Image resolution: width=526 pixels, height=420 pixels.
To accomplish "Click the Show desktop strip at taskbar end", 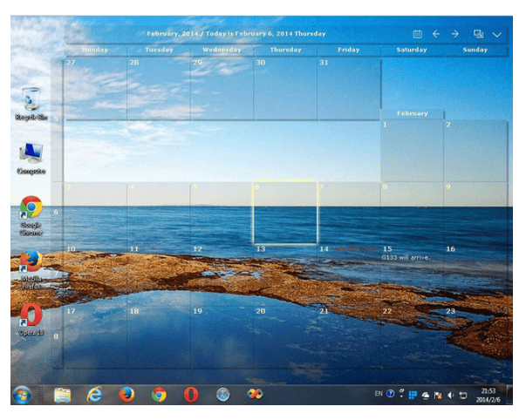I will [509, 395].
